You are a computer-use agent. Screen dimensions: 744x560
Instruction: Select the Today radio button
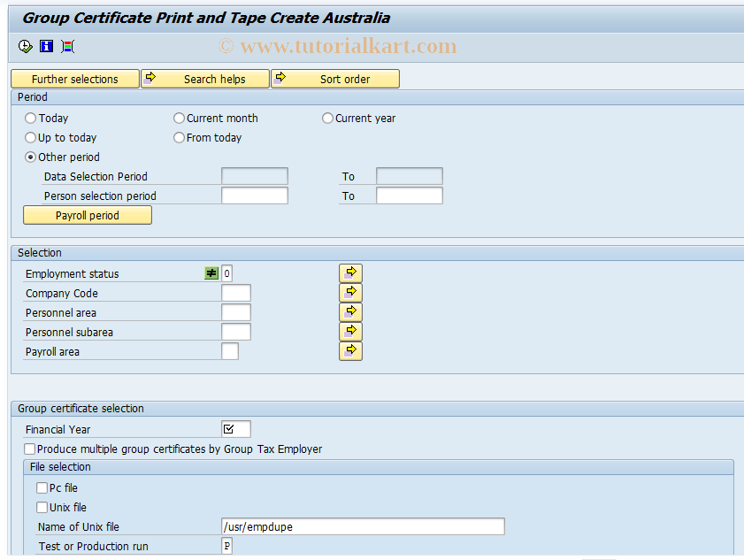30,118
